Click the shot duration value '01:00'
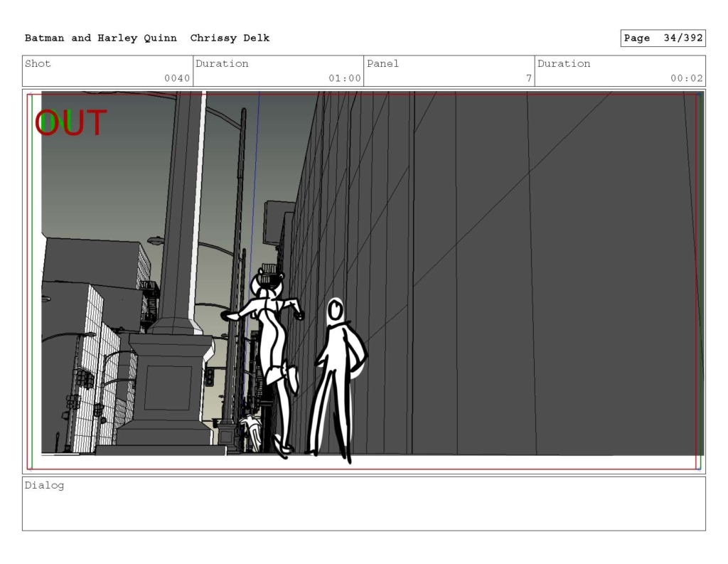Viewport: 728px width, 564px height. [345, 78]
